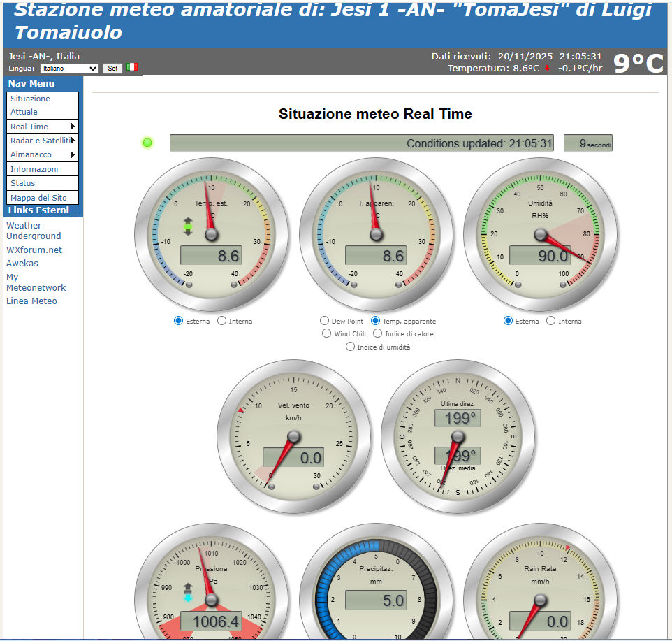Screen dimensions: 672x641
Task: Click the Italian flag icon
Action: (x=132, y=68)
